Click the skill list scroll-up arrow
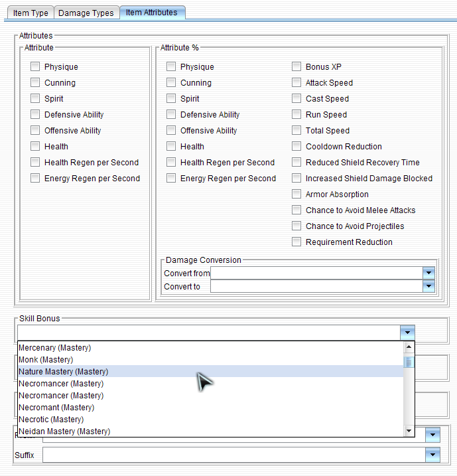Image resolution: width=457 pixels, height=476 pixels. tap(409, 347)
